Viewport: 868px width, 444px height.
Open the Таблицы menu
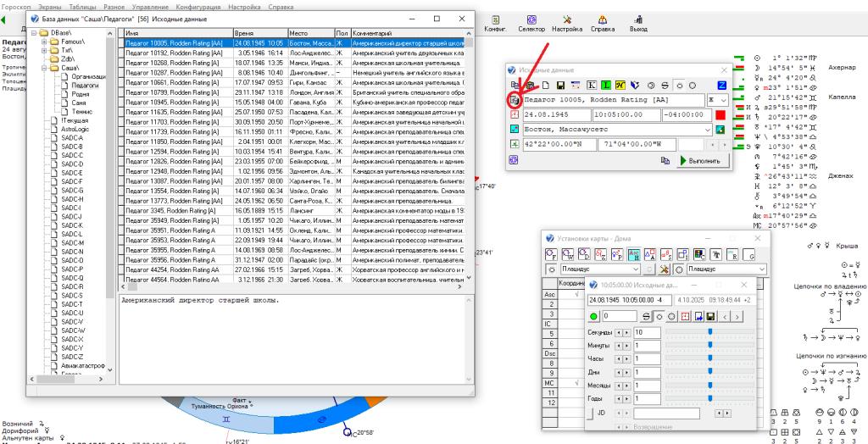click(x=82, y=6)
